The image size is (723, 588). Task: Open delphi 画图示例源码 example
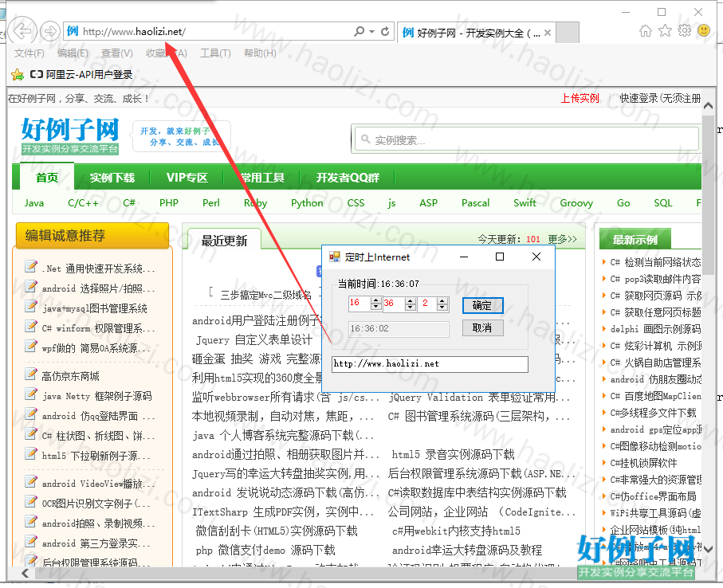(655, 329)
